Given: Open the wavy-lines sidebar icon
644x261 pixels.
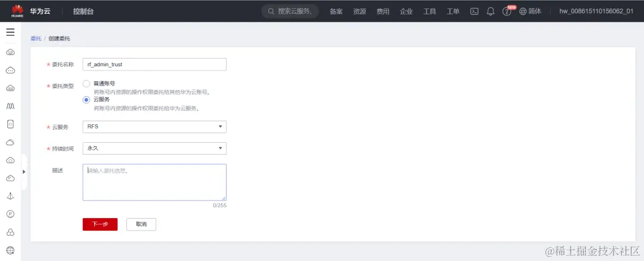Looking at the screenshot, I should [11, 106].
